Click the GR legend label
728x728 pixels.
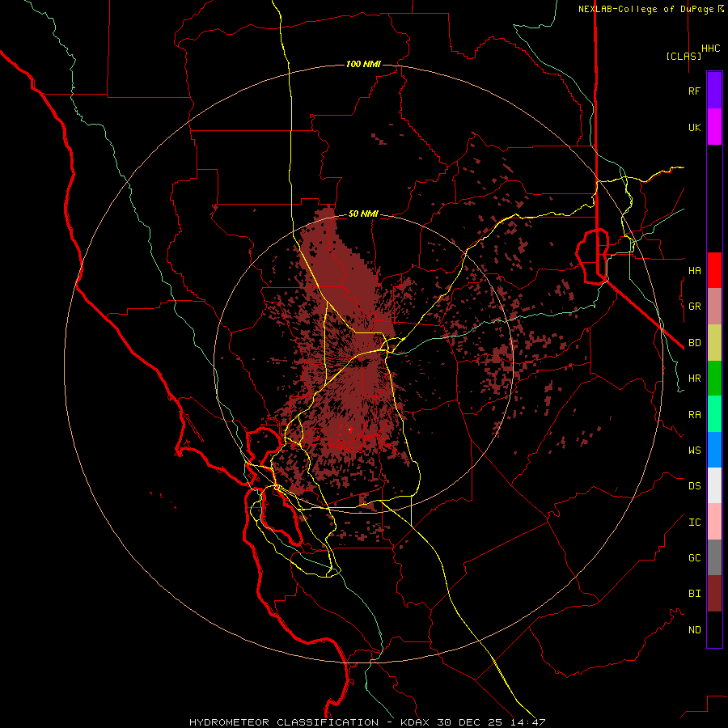tap(695, 307)
